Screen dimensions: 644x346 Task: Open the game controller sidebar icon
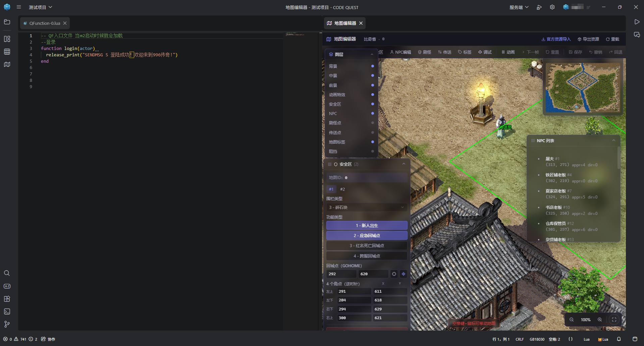[7, 286]
